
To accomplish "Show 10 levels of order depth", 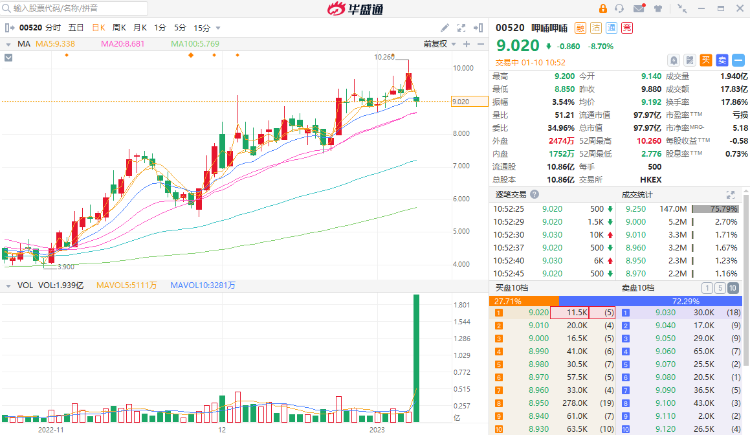I will coord(733,288).
